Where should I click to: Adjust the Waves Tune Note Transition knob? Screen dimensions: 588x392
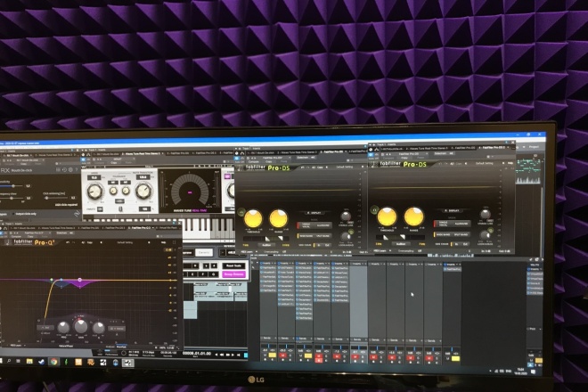click(143, 191)
